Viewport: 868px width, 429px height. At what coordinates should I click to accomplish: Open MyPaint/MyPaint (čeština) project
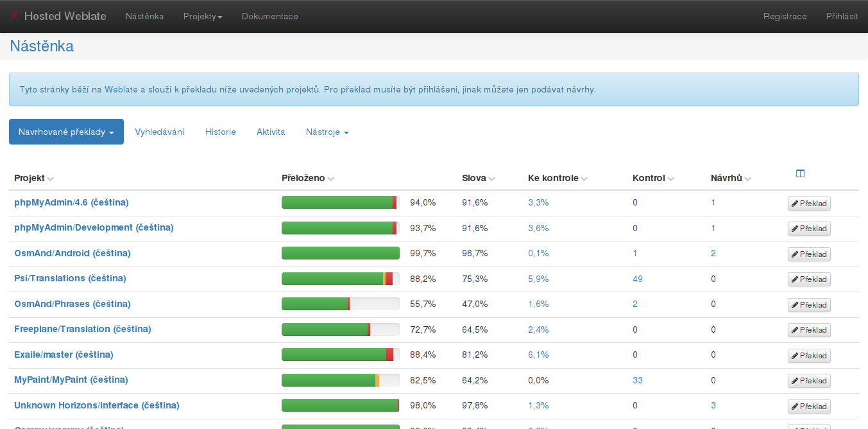tap(71, 380)
